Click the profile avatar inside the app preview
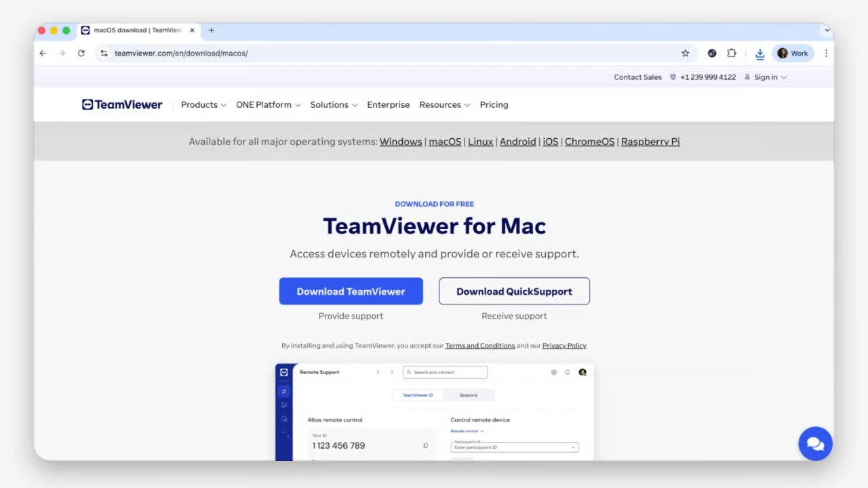Viewport: 868px width, 488px height. 583,372
